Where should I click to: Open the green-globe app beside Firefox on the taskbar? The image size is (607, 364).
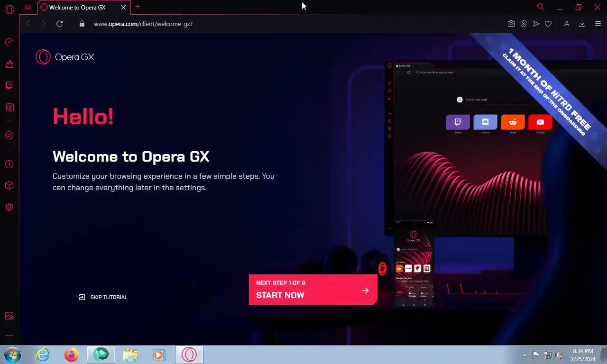(x=101, y=355)
